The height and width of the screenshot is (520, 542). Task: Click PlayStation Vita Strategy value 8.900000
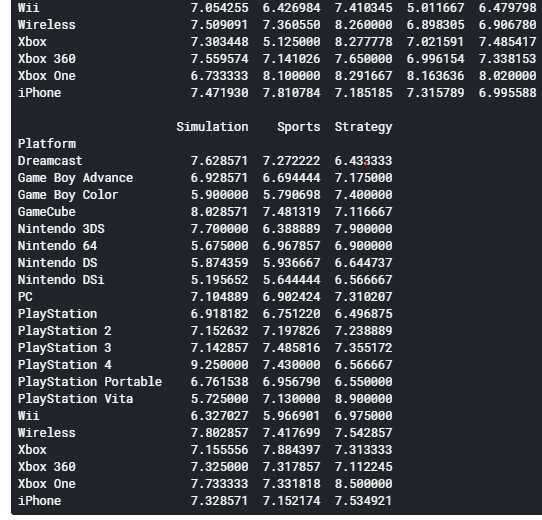pyautogui.click(x=363, y=399)
